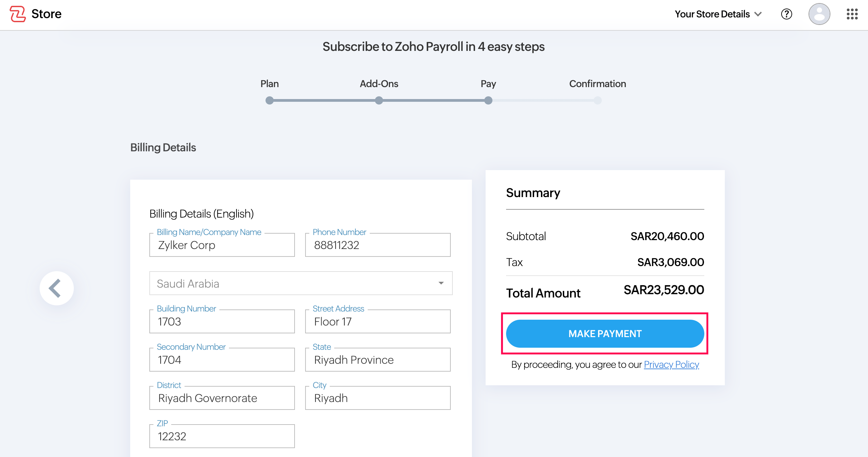Click the MAKE PAYMENT button
The height and width of the screenshot is (457, 868).
[605, 334]
